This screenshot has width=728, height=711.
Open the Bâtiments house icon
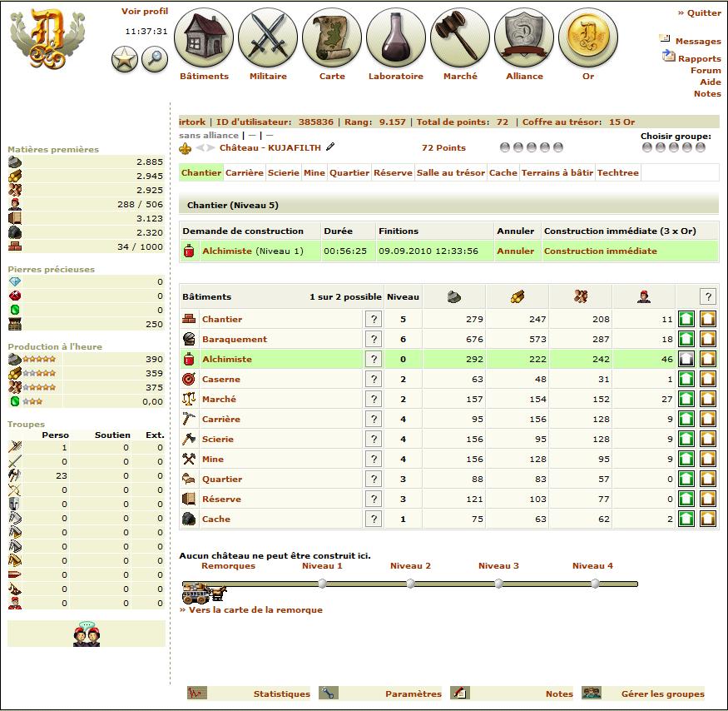point(204,37)
